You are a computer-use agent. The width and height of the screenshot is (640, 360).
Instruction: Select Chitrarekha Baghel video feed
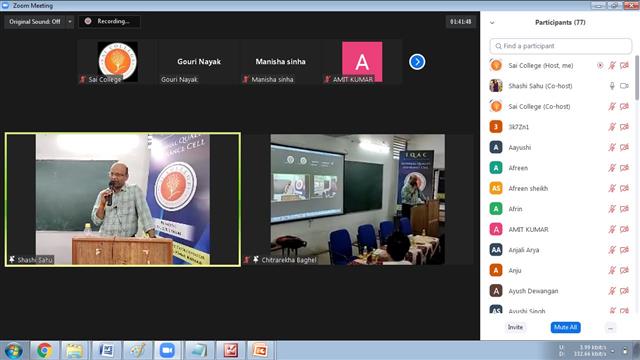tap(358, 200)
